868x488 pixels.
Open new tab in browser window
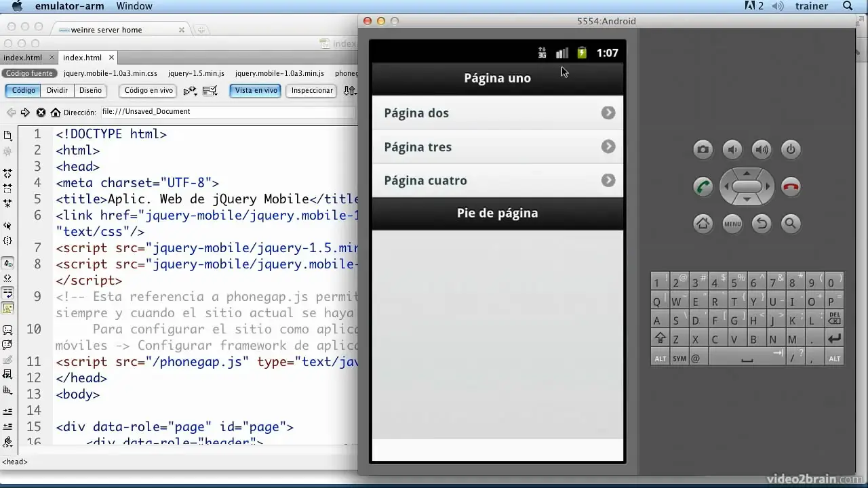(x=201, y=30)
